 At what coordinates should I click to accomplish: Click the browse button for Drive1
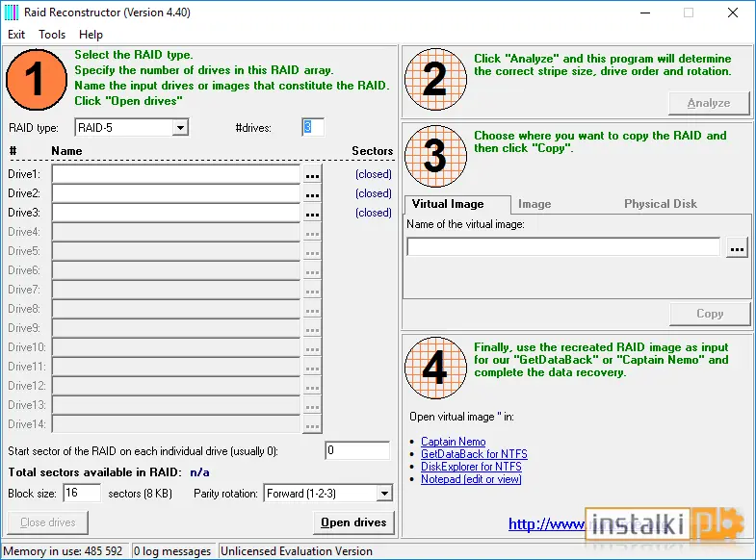coord(312,174)
